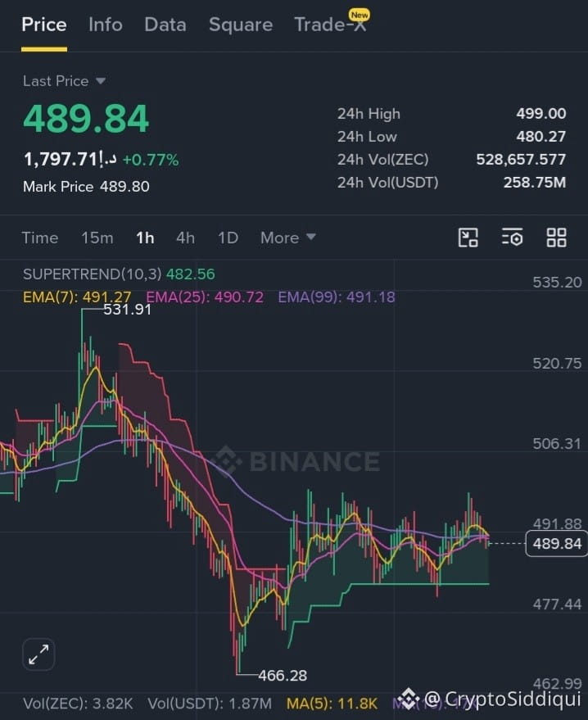Expand the More intervals dropdown

pyautogui.click(x=287, y=238)
